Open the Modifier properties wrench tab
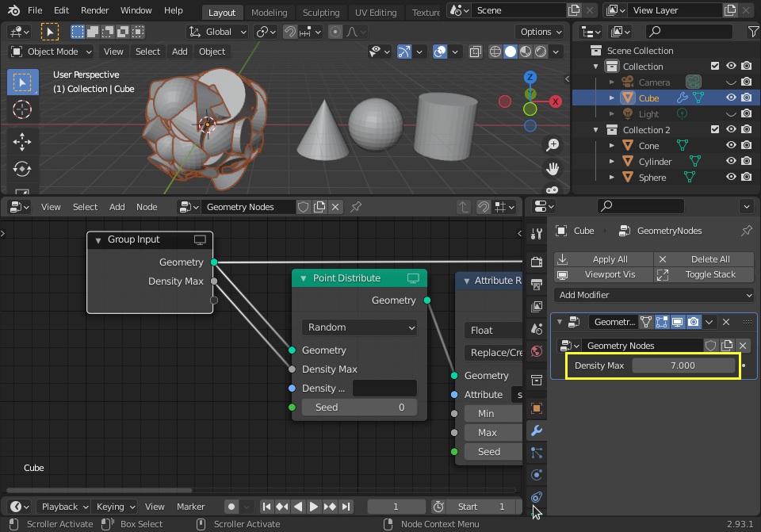 point(537,430)
